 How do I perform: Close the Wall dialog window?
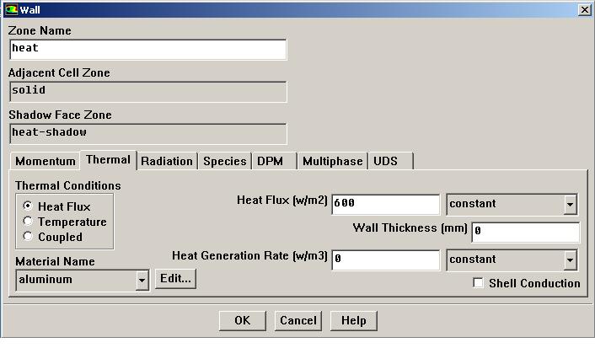(x=584, y=9)
